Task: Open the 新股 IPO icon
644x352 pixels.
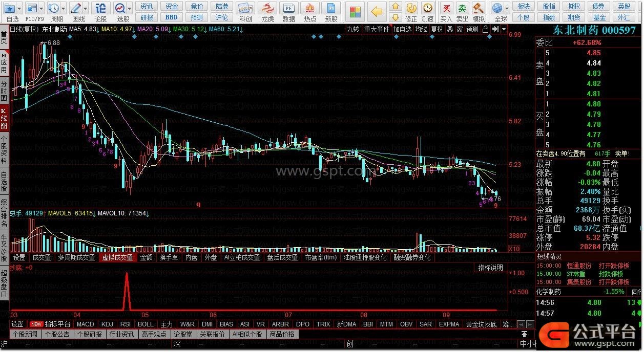Action: pos(331,9)
